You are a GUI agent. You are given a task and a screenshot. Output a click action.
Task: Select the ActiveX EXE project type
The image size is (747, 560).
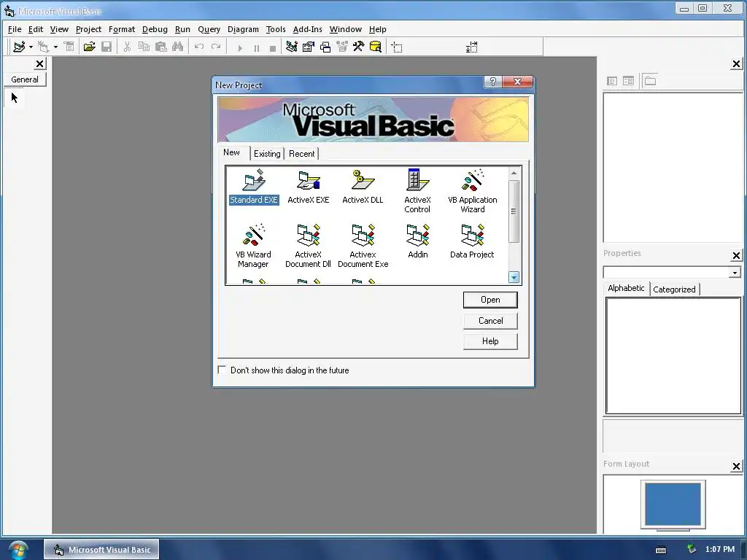click(x=309, y=187)
